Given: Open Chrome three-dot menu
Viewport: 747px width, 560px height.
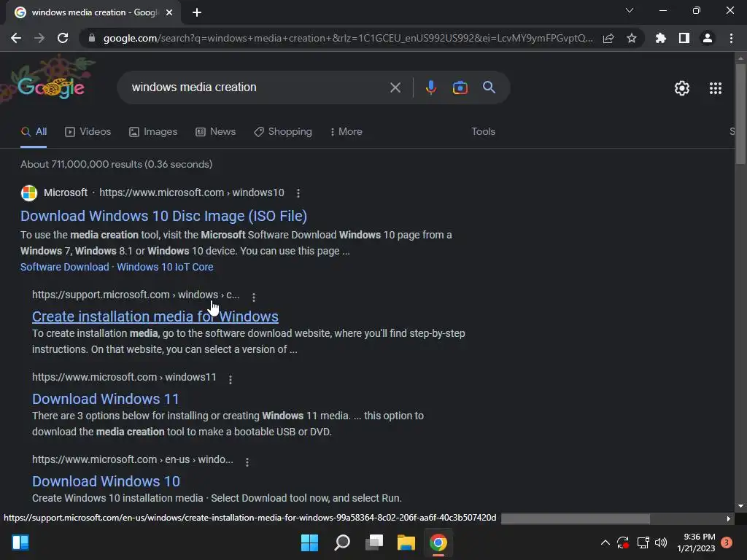Looking at the screenshot, I should pos(731,38).
